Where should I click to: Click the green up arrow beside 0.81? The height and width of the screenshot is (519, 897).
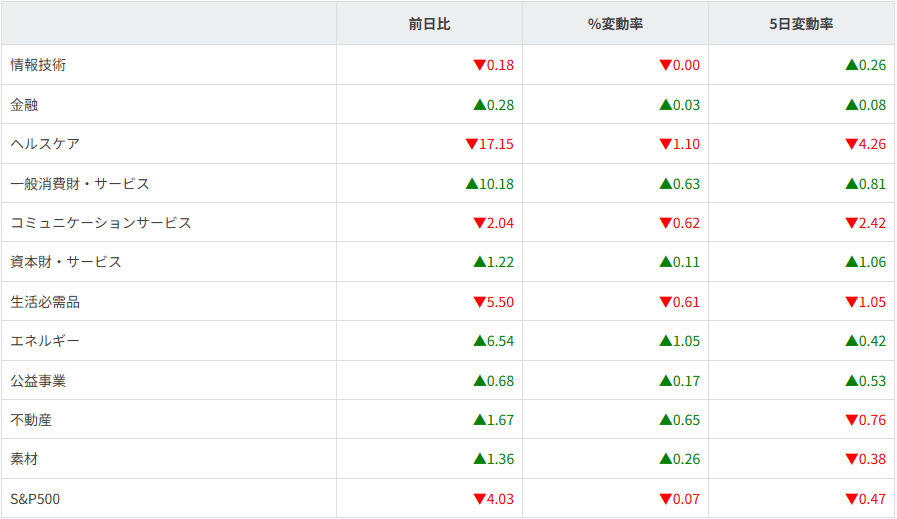851,184
